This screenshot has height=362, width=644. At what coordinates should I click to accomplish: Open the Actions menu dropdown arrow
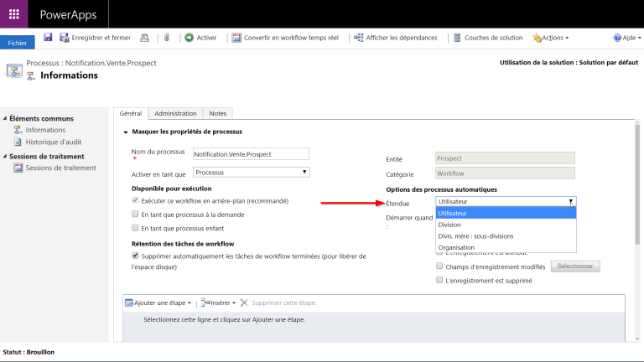(567, 39)
